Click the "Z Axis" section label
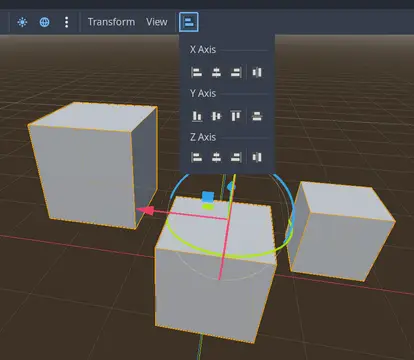The height and width of the screenshot is (360, 414). point(203,137)
